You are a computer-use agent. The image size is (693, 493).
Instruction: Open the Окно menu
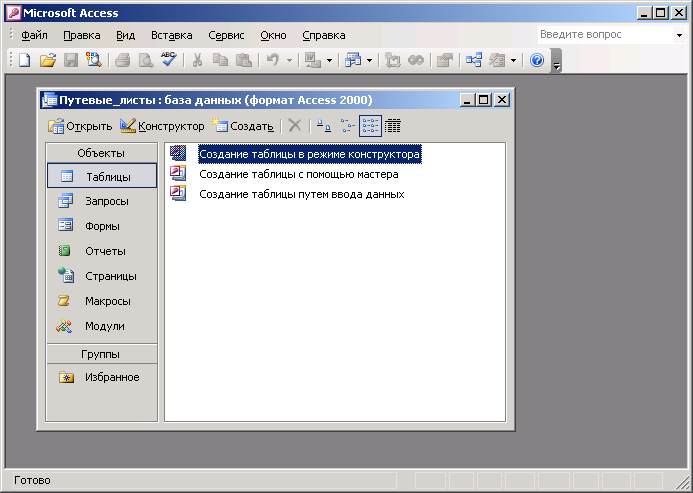273,35
